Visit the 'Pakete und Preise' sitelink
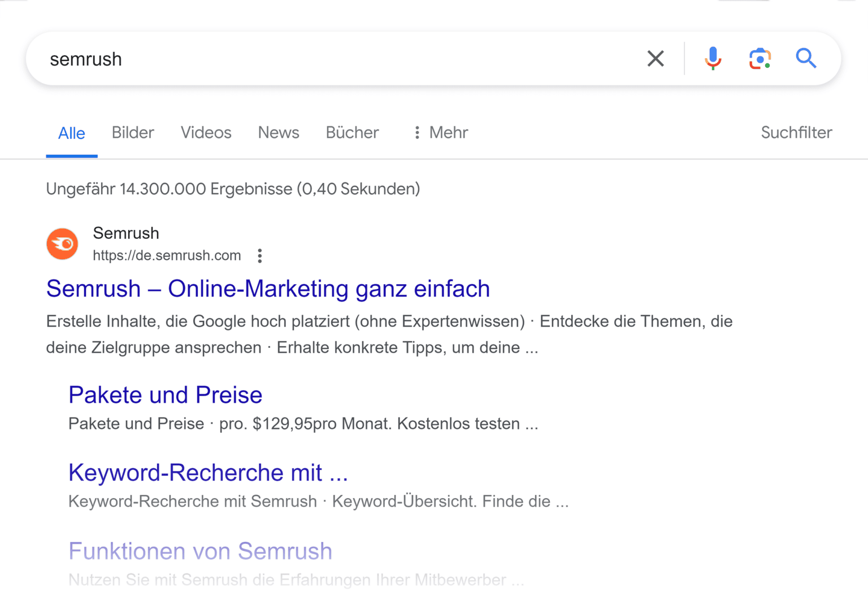The image size is (868, 614). (x=165, y=395)
